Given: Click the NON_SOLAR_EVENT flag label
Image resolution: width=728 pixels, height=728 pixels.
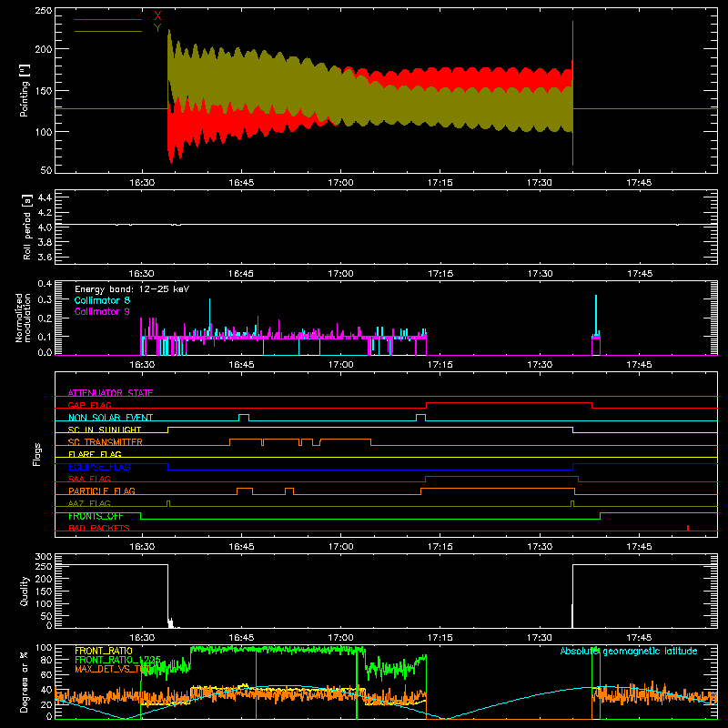Looking at the screenshot, I should [110, 418].
